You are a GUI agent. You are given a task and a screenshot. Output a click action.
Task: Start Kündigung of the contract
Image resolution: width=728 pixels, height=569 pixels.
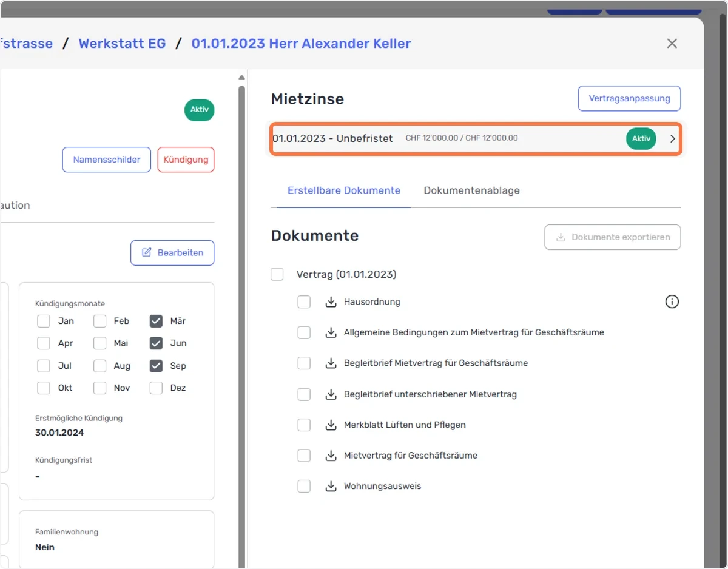(186, 160)
